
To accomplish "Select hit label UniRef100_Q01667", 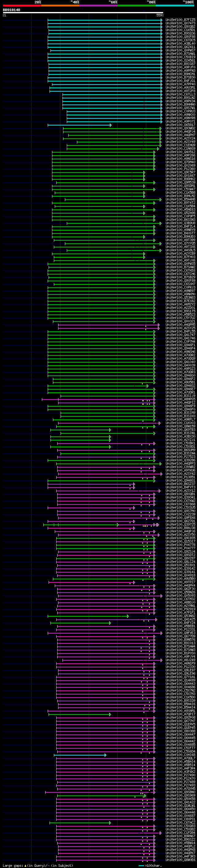I will [180, 176].
